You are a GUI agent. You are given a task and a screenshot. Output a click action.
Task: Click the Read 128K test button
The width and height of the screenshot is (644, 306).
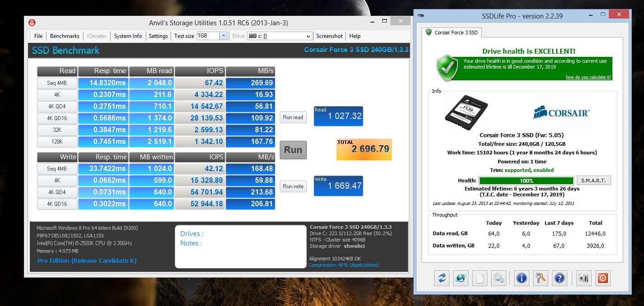point(57,142)
